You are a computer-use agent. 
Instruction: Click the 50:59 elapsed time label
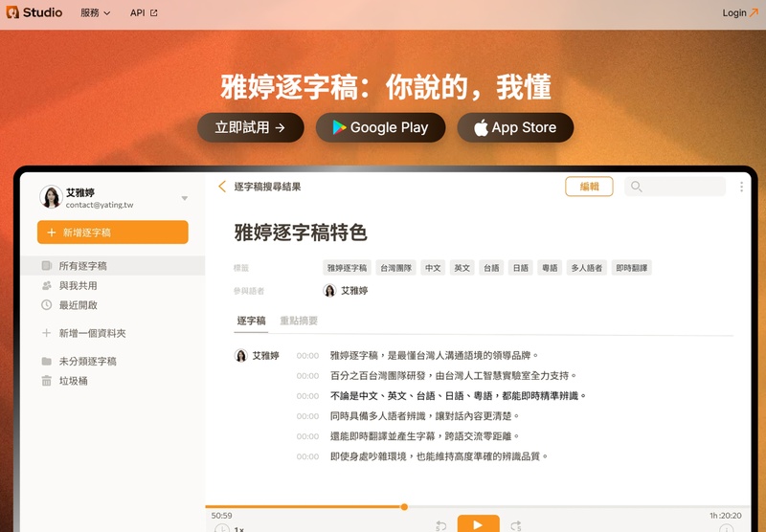pos(222,516)
